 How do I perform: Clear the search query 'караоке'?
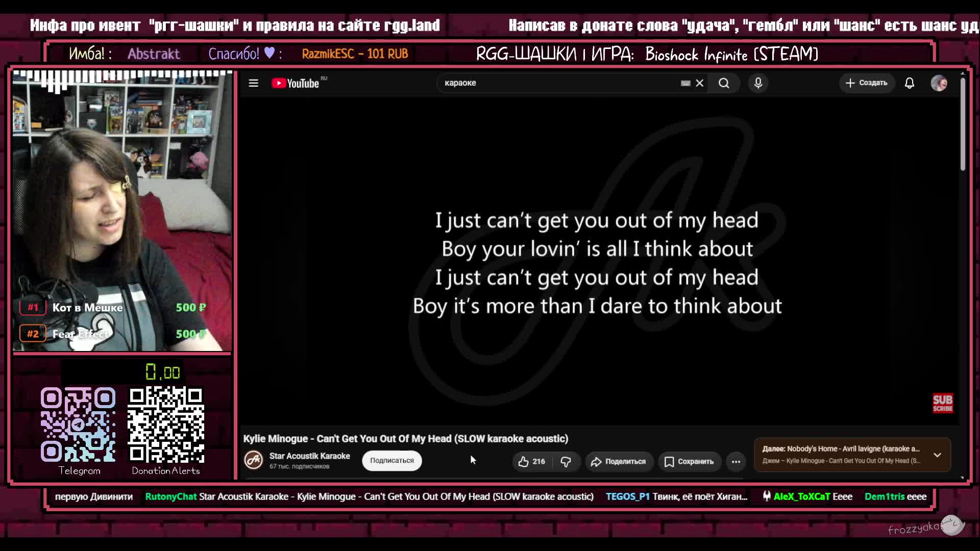tap(700, 83)
